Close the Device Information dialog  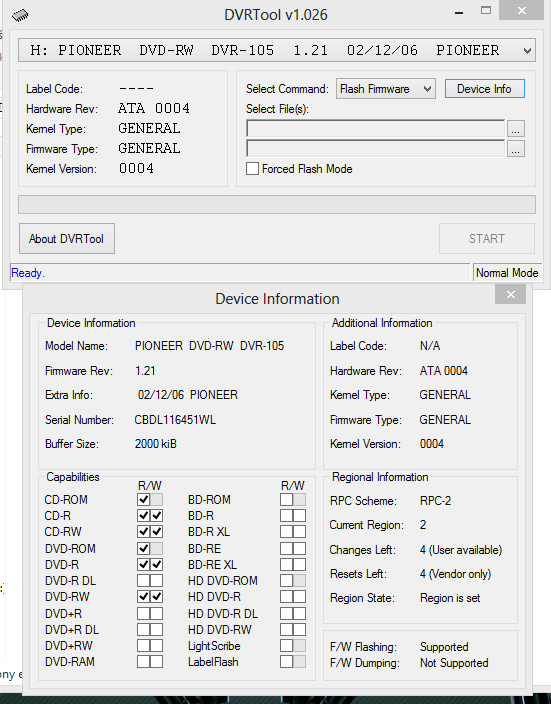[511, 295]
